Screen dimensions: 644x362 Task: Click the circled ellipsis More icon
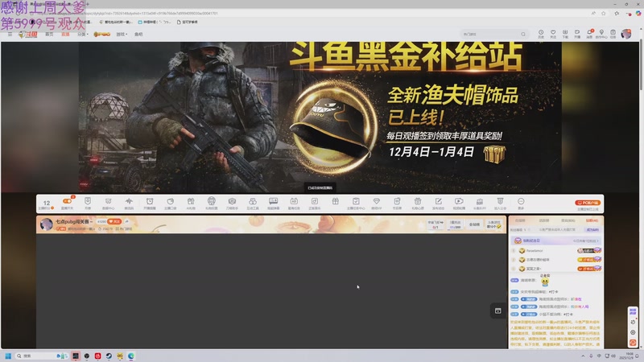521,201
